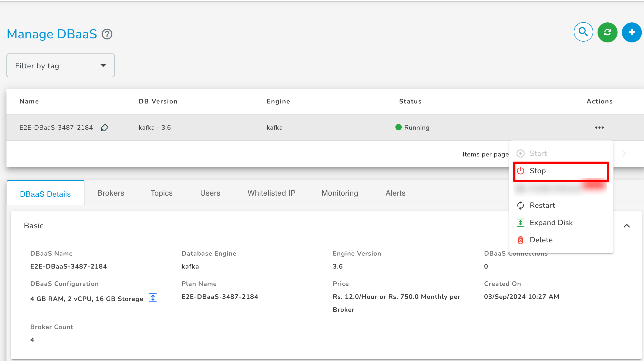
Task: Open the three-dot actions menu for kafka row
Action: tap(599, 128)
